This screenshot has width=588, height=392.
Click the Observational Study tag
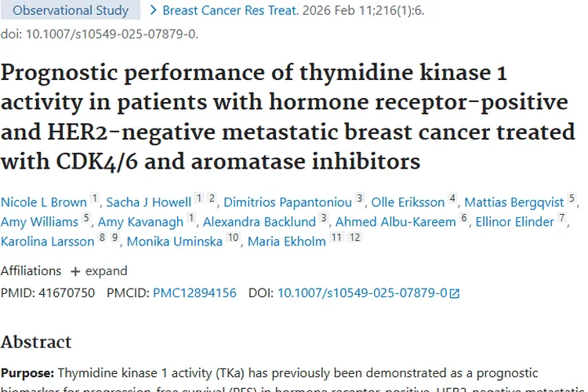71,11
